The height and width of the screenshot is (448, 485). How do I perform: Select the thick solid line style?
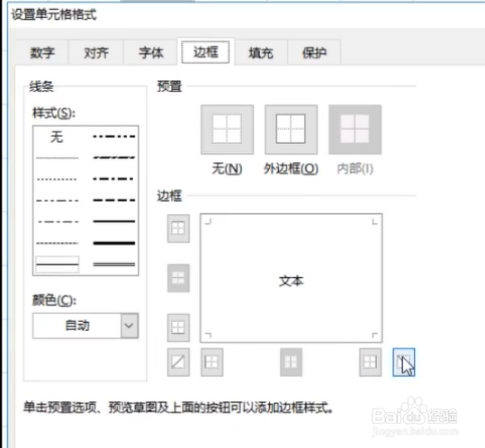(114, 243)
